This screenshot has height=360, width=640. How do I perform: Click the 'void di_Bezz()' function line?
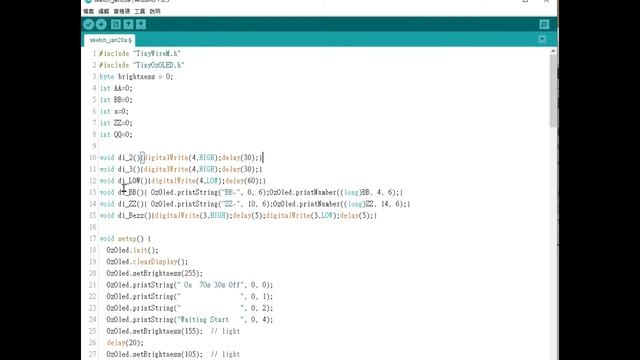pos(238,216)
